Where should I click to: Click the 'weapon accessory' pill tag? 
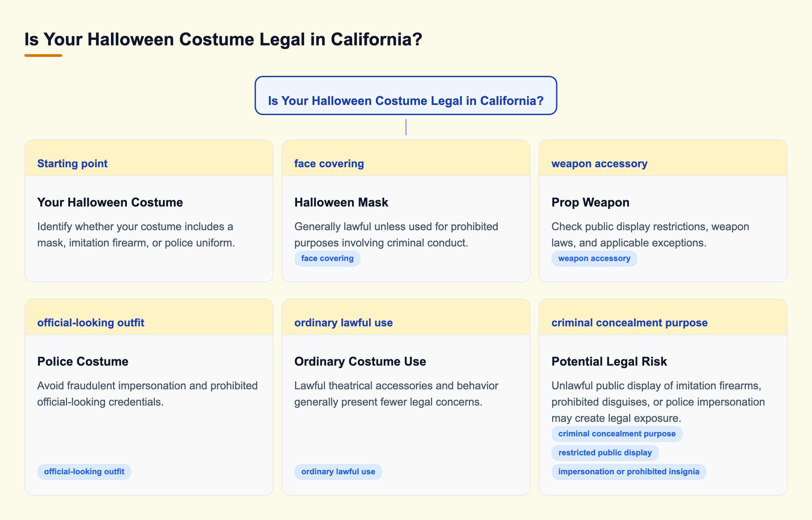[x=594, y=258]
